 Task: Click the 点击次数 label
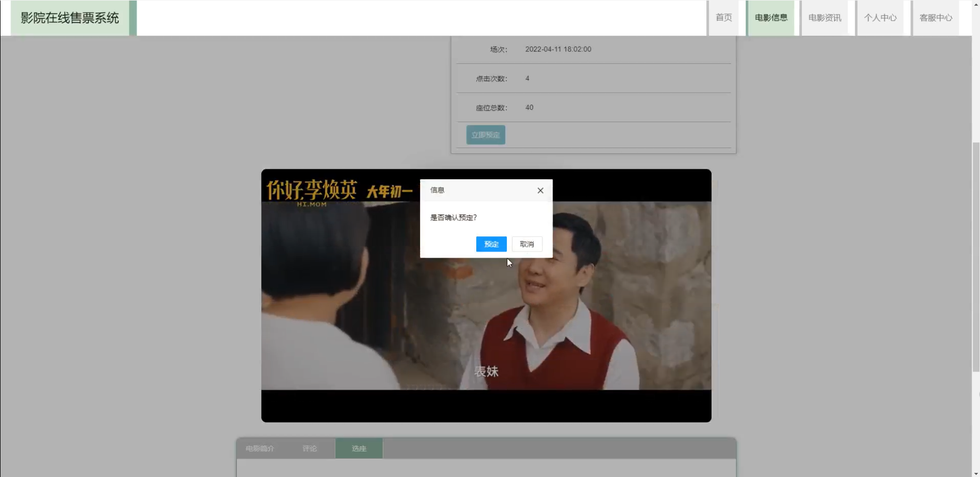click(x=491, y=78)
